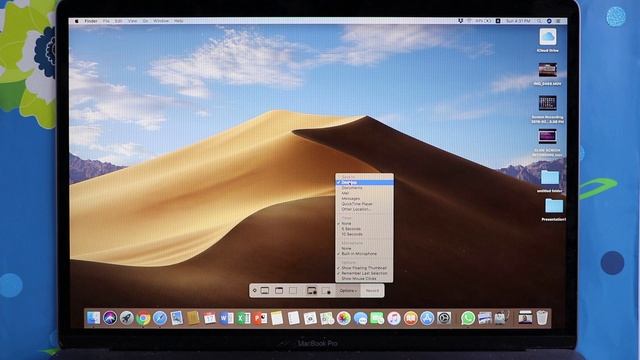The height and width of the screenshot is (360, 640).
Task: Select Capture Selected Portion icon
Action: point(293,291)
